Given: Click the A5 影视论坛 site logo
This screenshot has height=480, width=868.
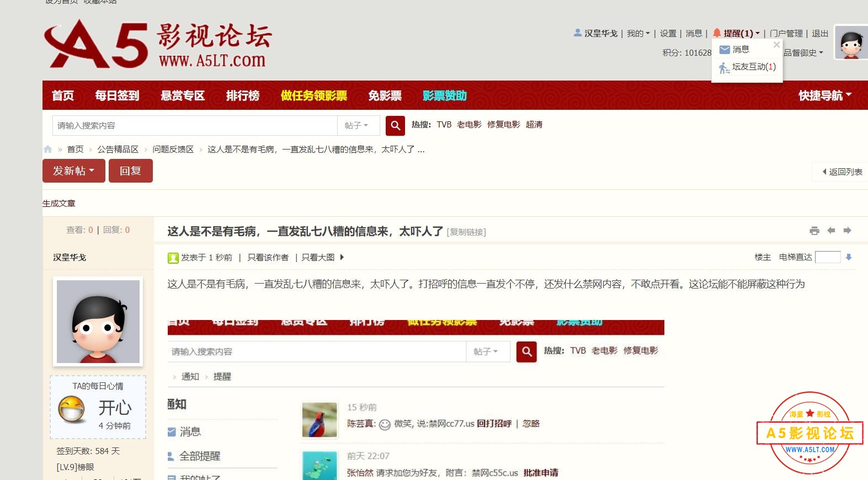Looking at the screenshot, I should (157, 44).
